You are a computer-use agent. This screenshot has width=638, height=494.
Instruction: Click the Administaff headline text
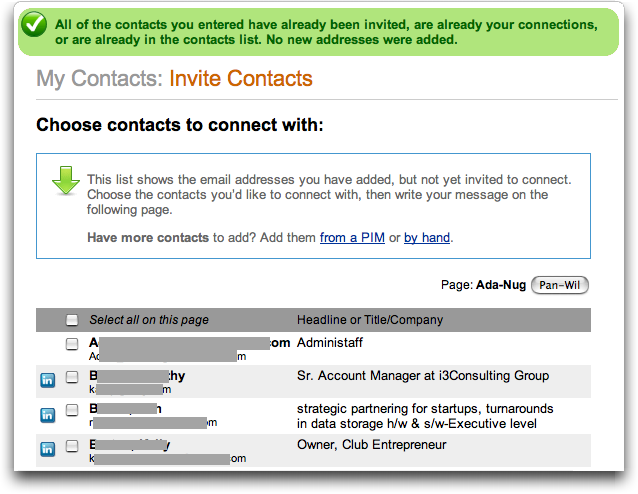[x=330, y=343]
